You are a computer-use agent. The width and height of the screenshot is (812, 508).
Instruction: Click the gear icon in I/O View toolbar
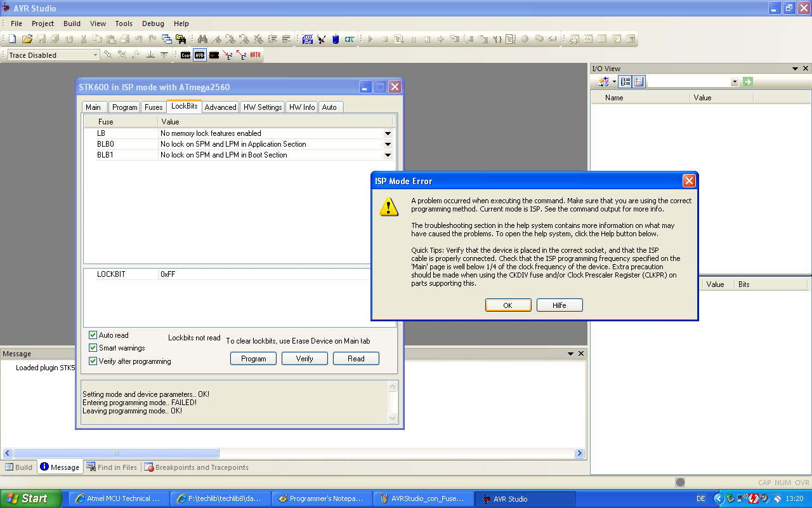603,82
